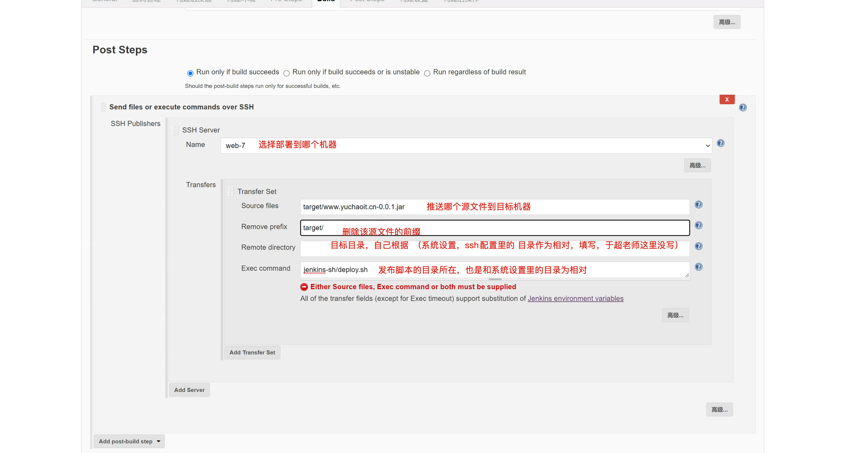
Task: Expand advanced options under Exec command
Action: click(675, 315)
